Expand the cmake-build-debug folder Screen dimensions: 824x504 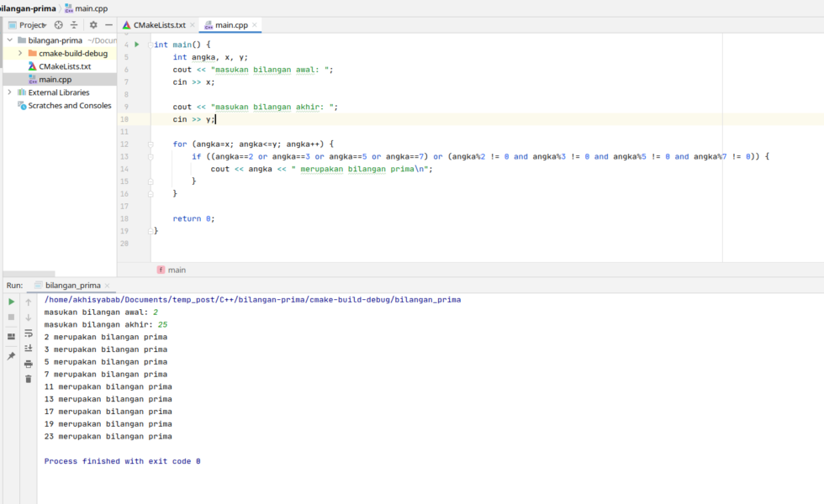click(x=20, y=53)
